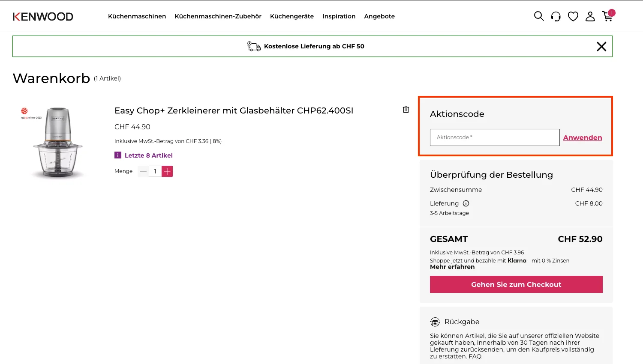Open the FAQ link under Rückgabe
This screenshot has height=364, width=643.
pos(475,356)
